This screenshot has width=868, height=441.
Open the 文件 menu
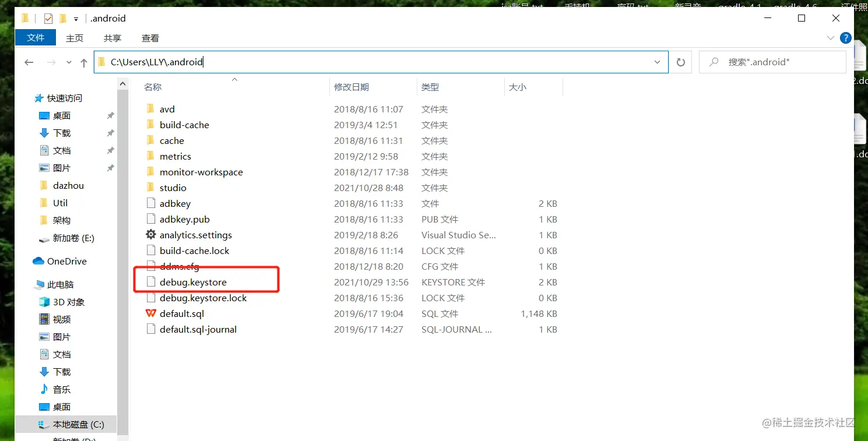tap(35, 37)
